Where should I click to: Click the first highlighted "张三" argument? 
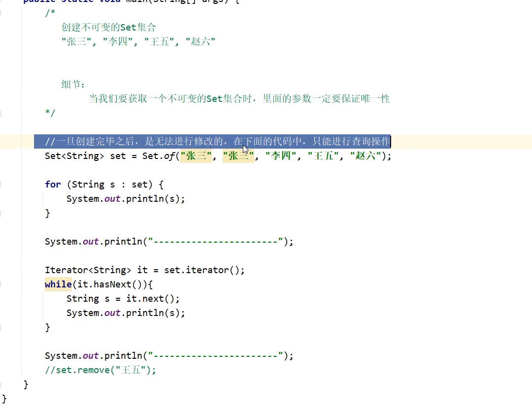(196, 156)
